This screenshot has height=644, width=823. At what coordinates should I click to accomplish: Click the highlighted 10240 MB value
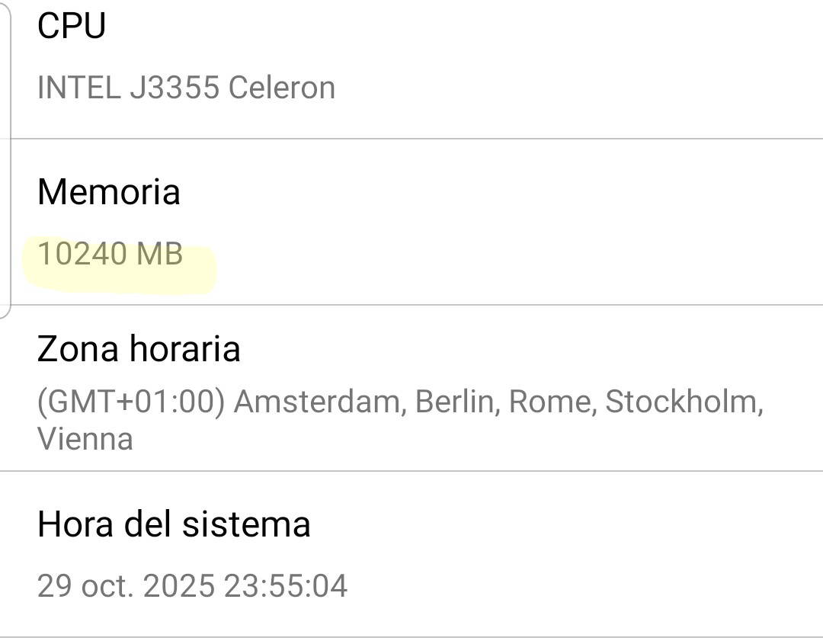click(110, 254)
